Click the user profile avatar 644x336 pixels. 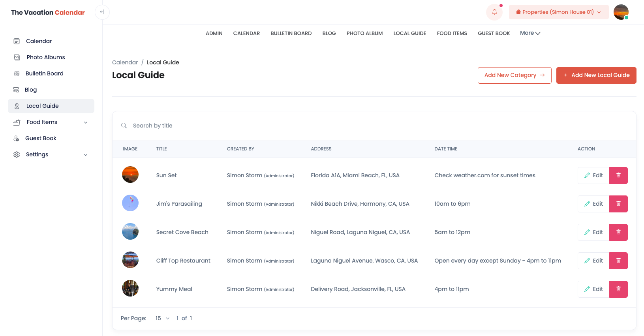[x=621, y=12]
